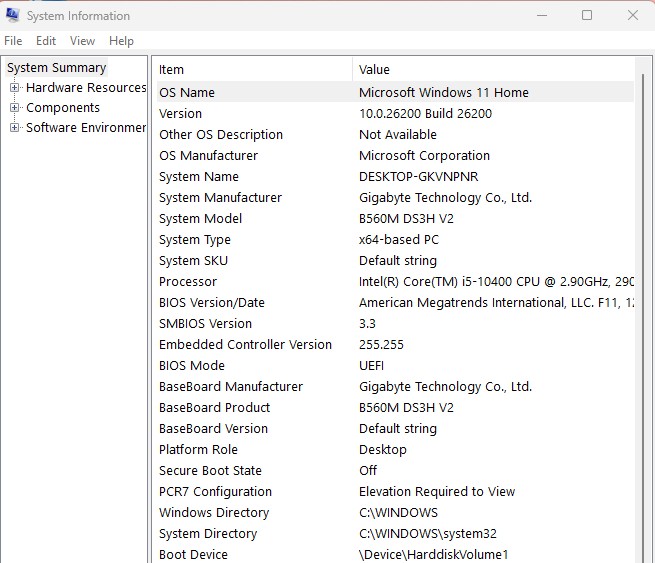Click the 255.255 value

381,345
